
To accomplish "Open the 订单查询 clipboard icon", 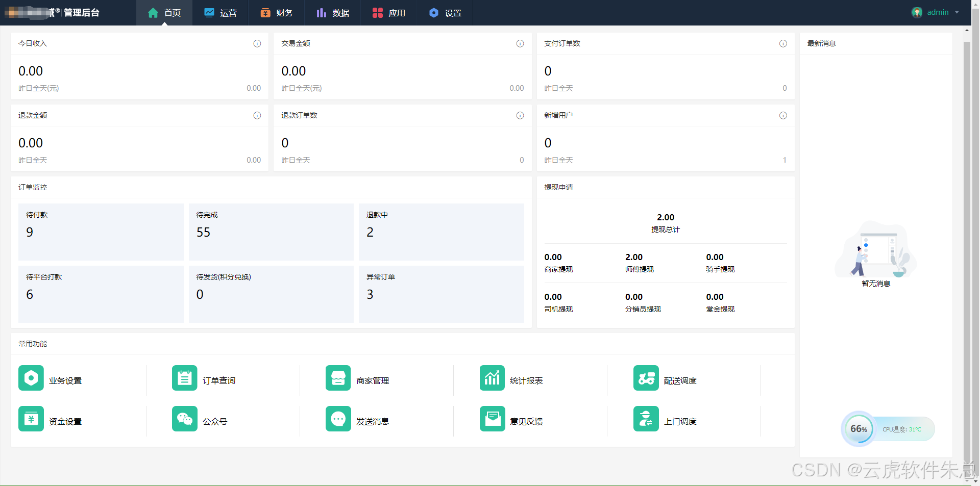I will coord(185,378).
